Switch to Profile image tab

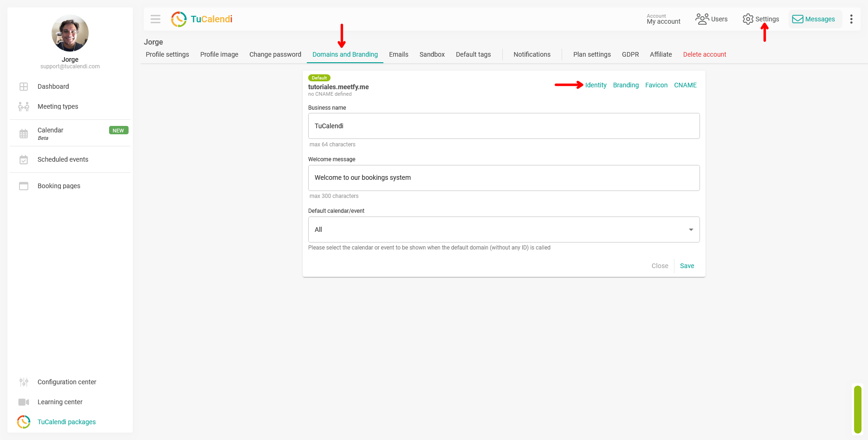pyautogui.click(x=220, y=54)
